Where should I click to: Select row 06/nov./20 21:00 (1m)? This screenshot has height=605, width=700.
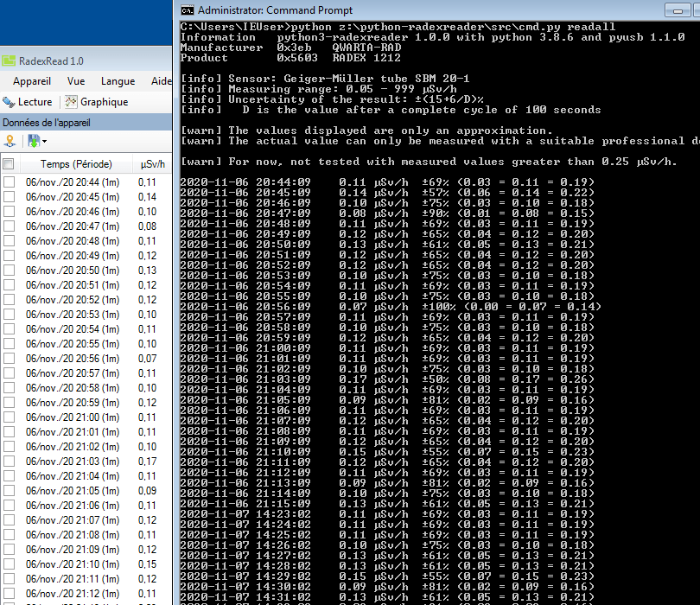coord(86,417)
